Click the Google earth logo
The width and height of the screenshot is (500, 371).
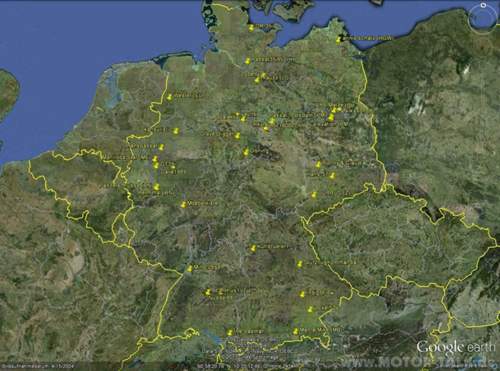tap(456, 347)
